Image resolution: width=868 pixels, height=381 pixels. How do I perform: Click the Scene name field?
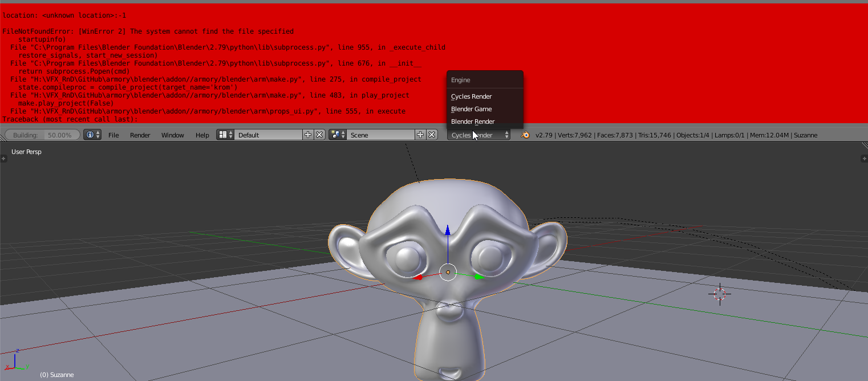tap(380, 135)
